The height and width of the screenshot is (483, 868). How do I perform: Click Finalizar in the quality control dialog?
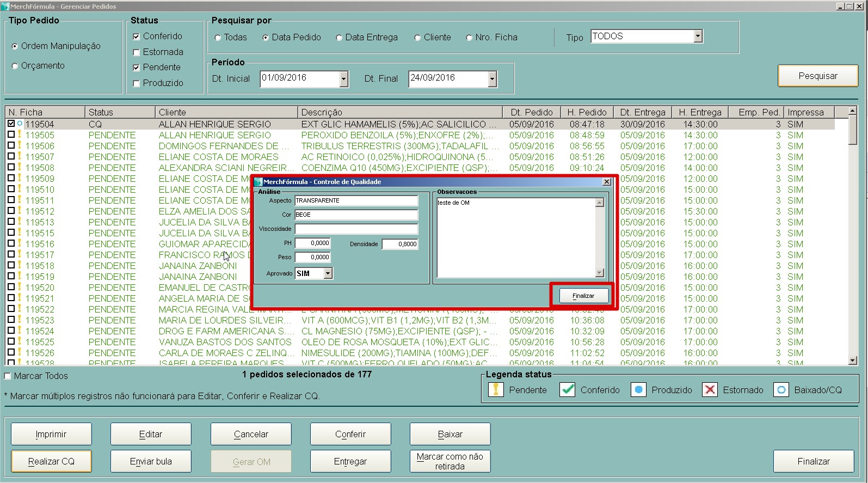583,296
